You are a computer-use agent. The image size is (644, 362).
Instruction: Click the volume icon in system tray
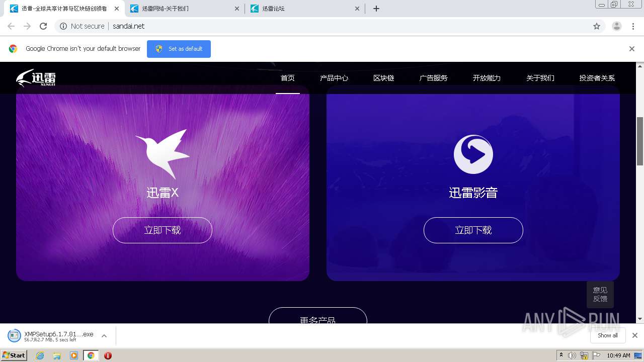tap(572, 355)
